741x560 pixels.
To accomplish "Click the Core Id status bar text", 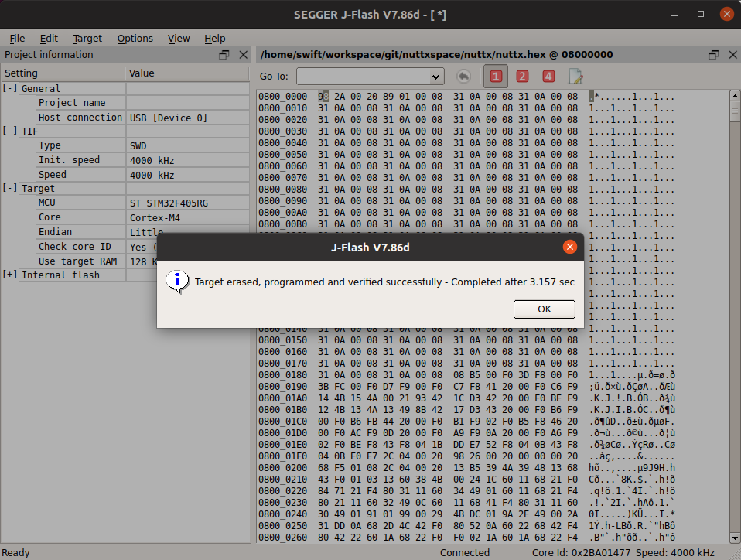I will [581, 553].
